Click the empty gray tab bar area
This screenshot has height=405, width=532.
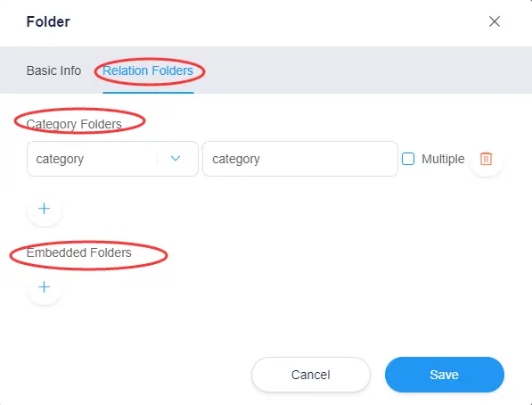click(x=366, y=70)
